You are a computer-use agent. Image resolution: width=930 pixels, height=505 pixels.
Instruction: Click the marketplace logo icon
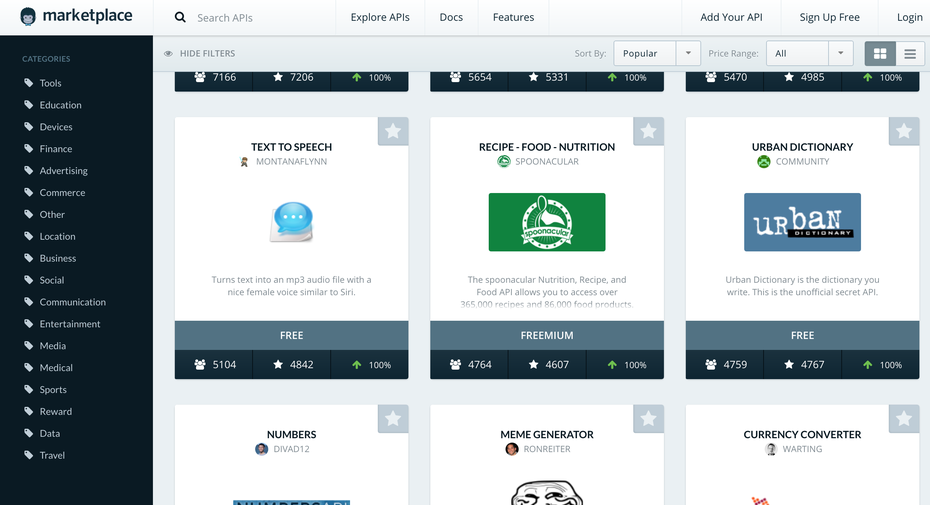click(x=28, y=17)
